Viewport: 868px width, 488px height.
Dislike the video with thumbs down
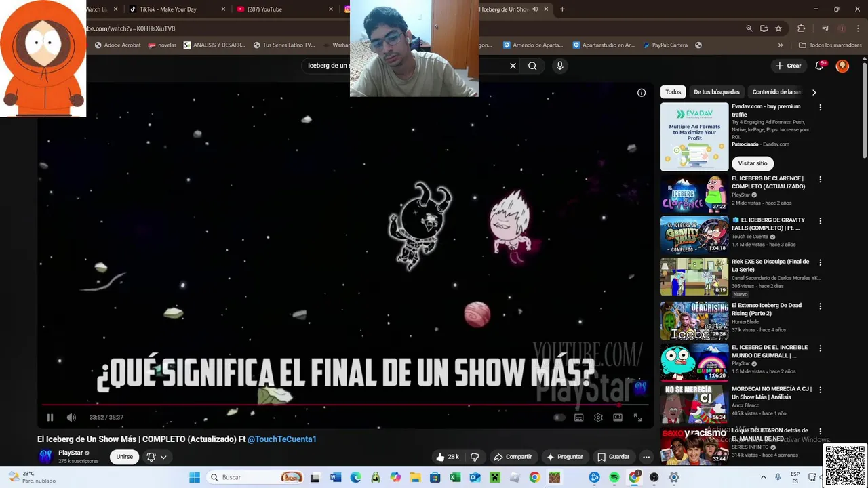[475, 457]
